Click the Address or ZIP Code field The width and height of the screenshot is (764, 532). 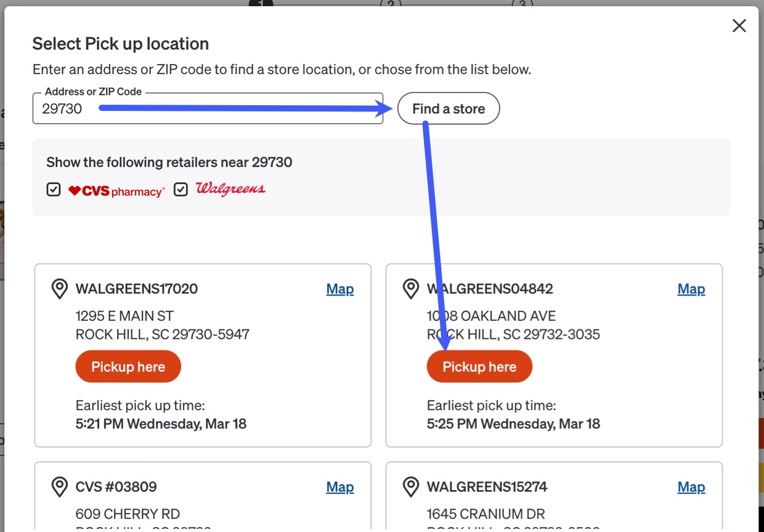point(208,108)
